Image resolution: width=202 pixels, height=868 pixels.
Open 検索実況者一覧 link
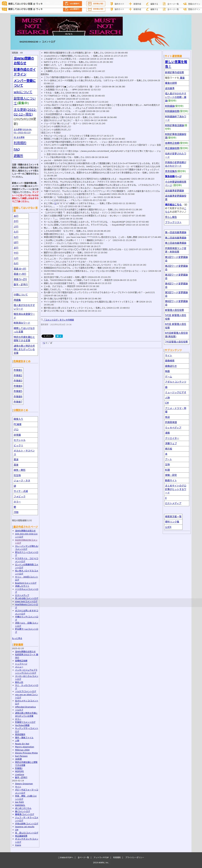(x=173, y=517)
